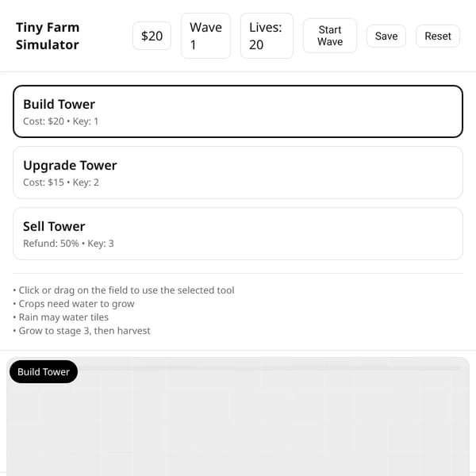Click the Wave 1 counter

click(205, 36)
